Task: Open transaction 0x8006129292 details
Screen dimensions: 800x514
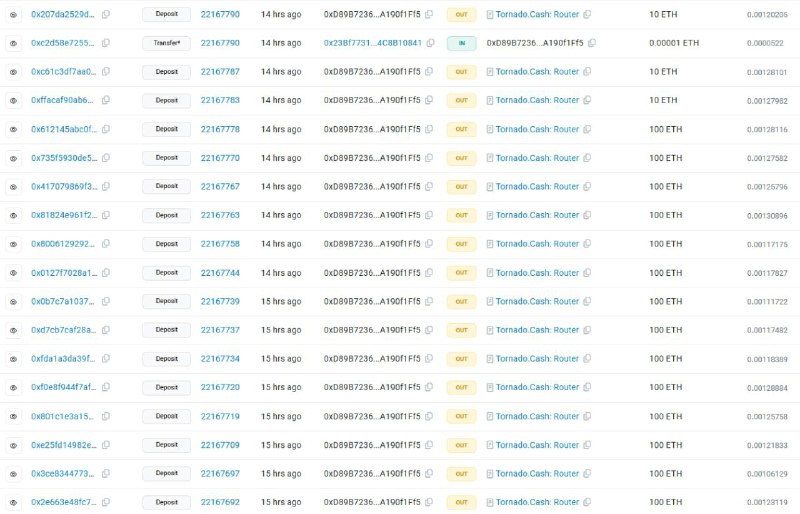Action: (63, 244)
